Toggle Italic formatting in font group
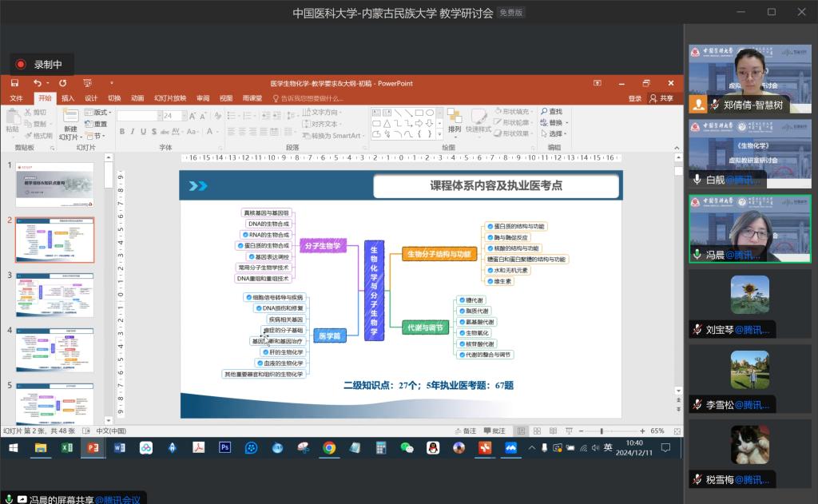818x504 pixels. click(134, 132)
